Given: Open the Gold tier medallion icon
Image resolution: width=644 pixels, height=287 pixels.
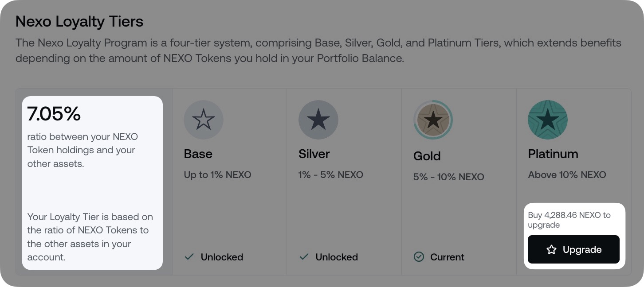Looking at the screenshot, I should coord(433,120).
